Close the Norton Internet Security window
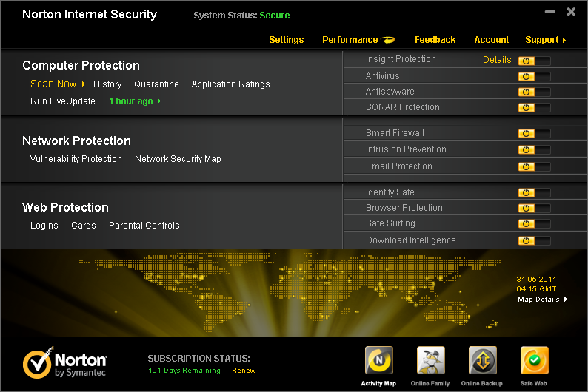Image resolution: width=588 pixels, height=392 pixels. 571,12
